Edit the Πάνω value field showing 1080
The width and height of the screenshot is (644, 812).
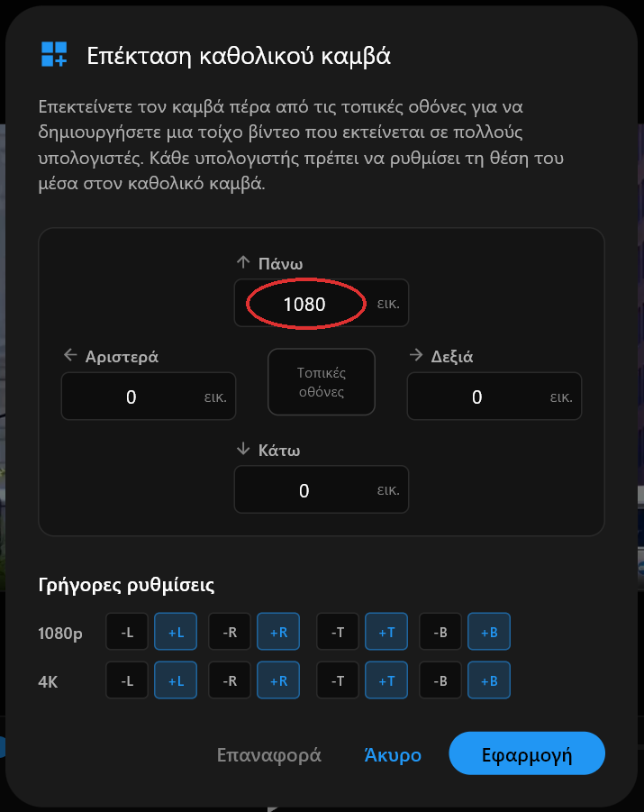[322, 304]
